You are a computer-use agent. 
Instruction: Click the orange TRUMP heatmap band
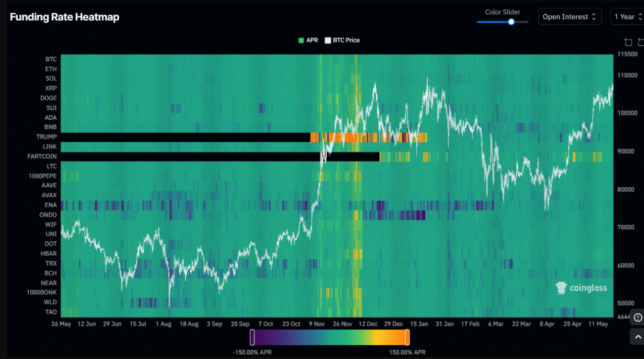point(368,138)
